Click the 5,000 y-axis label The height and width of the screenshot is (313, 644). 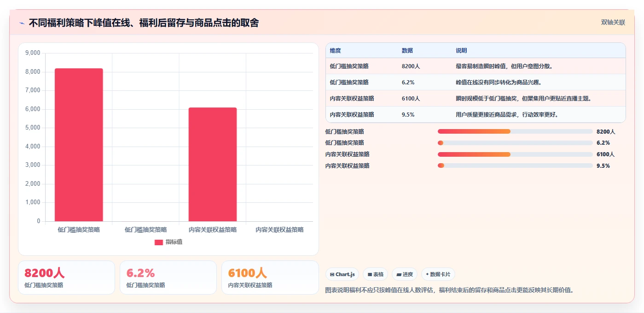click(x=33, y=128)
